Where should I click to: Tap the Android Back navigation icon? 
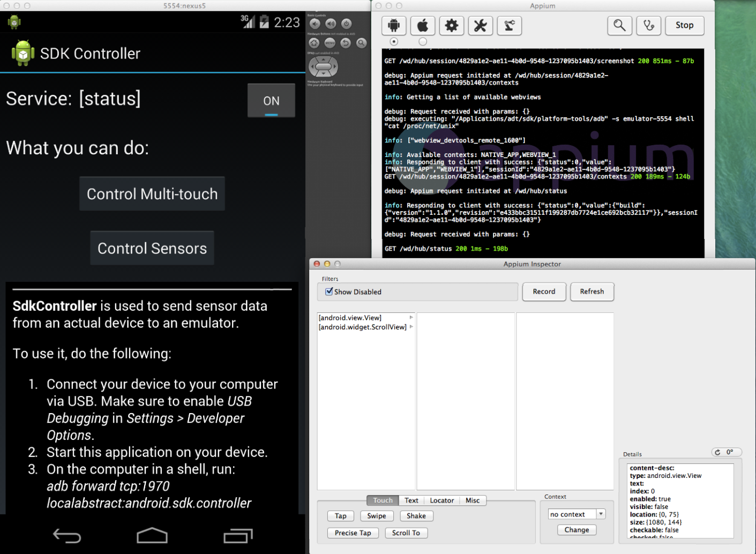(x=67, y=535)
